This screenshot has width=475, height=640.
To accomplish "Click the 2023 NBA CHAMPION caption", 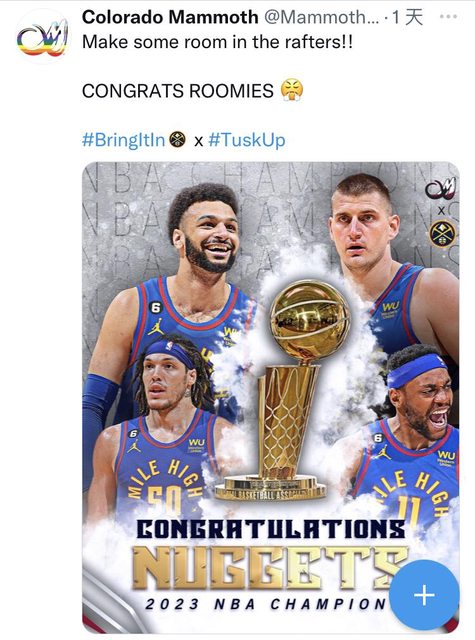I will [x=267, y=604].
